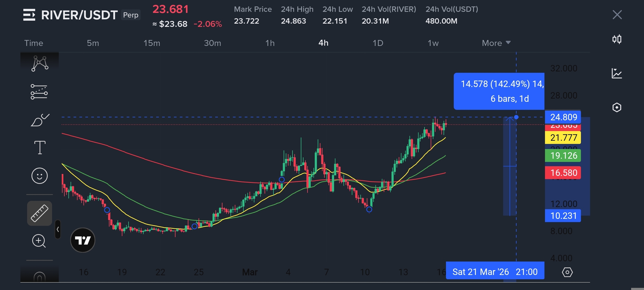Open the emoji sticker tool
Viewport: 644px width, 290px height.
[x=39, y=176]
